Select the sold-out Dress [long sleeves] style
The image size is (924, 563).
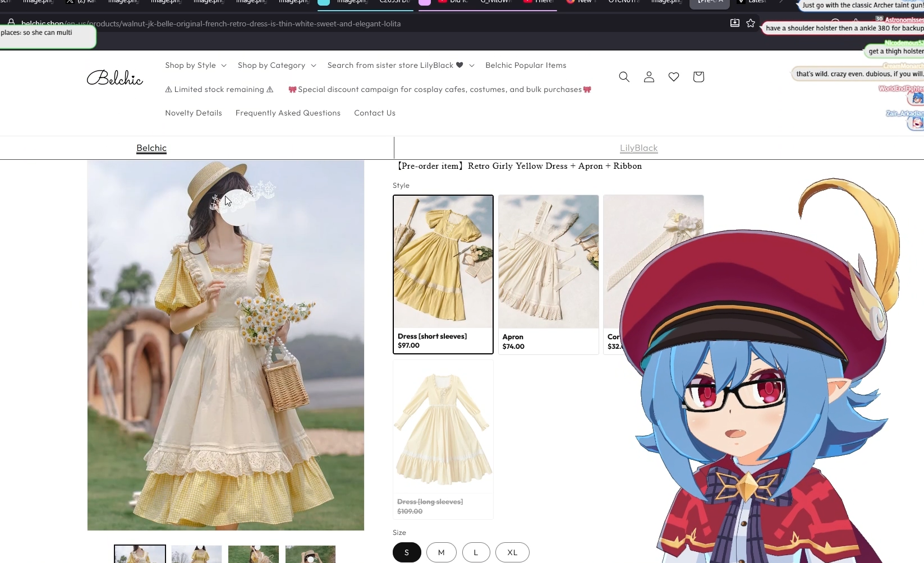click(443, 440)
